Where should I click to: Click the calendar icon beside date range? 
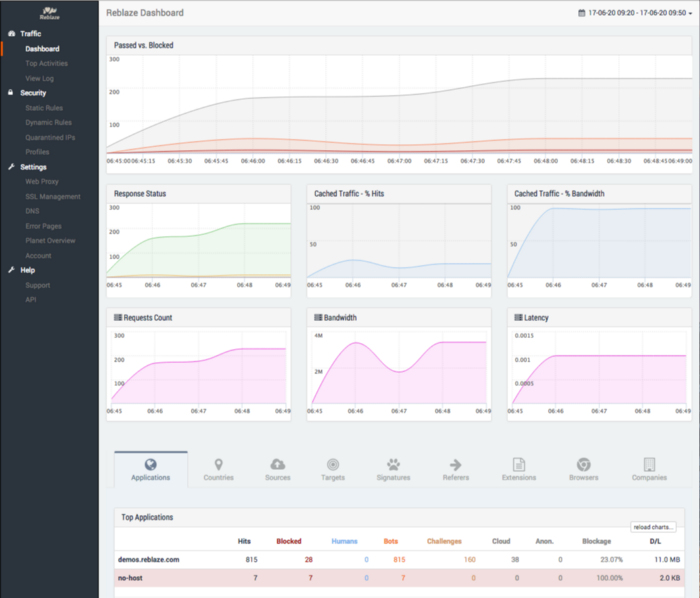581,13
